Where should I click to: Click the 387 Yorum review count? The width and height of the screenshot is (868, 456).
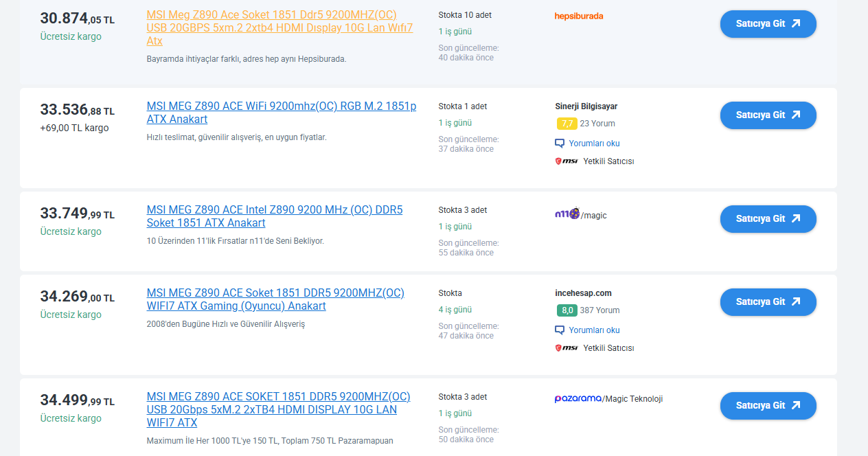pyautogui.click(x=599, y=310)
